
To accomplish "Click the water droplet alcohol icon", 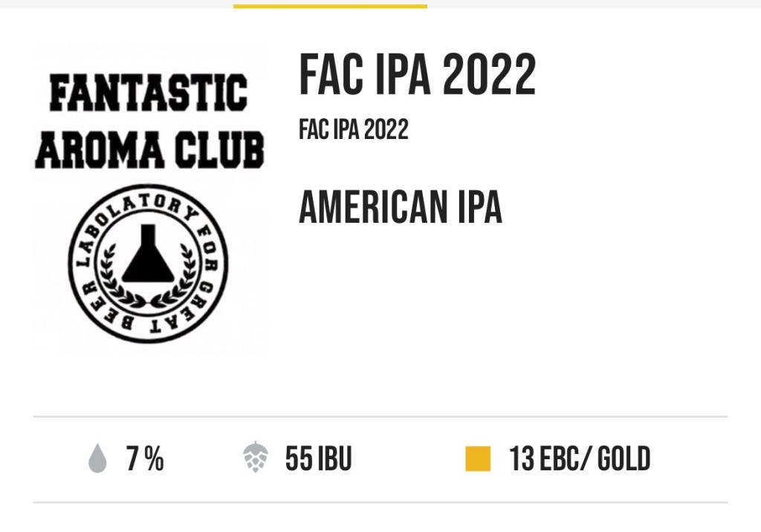I will coord(97,460).
